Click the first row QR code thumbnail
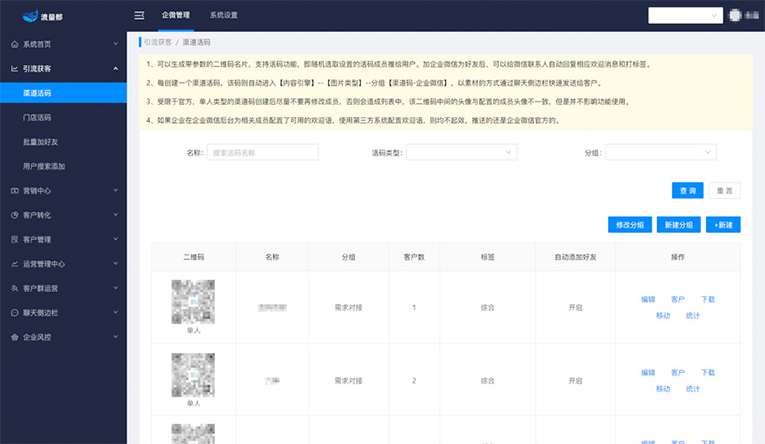 click(x=193, y=301)
